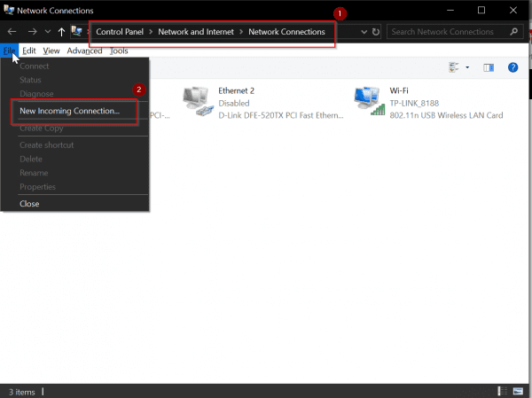This screenshot has width=532, height=398.
Task: Click the Back navigation arrow
Action: (12, 31)
